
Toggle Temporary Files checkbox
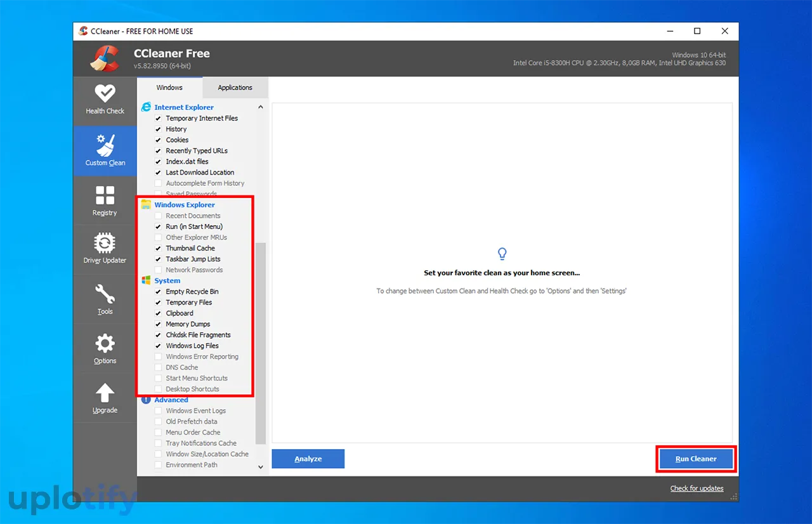[159, 303]
